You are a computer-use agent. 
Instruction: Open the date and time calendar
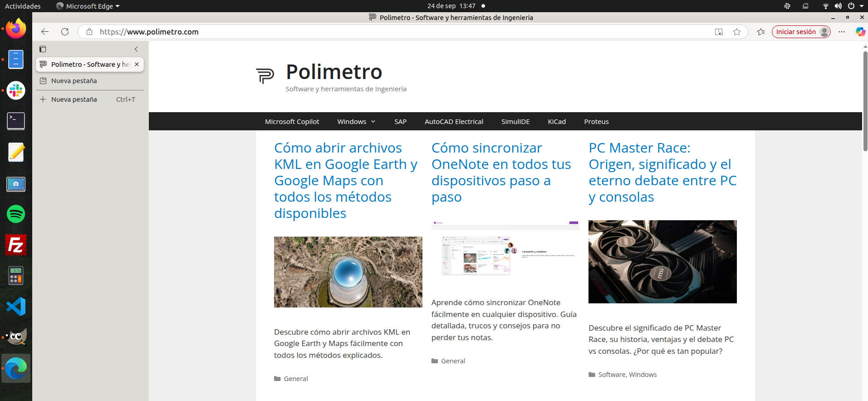coord(451,6)
